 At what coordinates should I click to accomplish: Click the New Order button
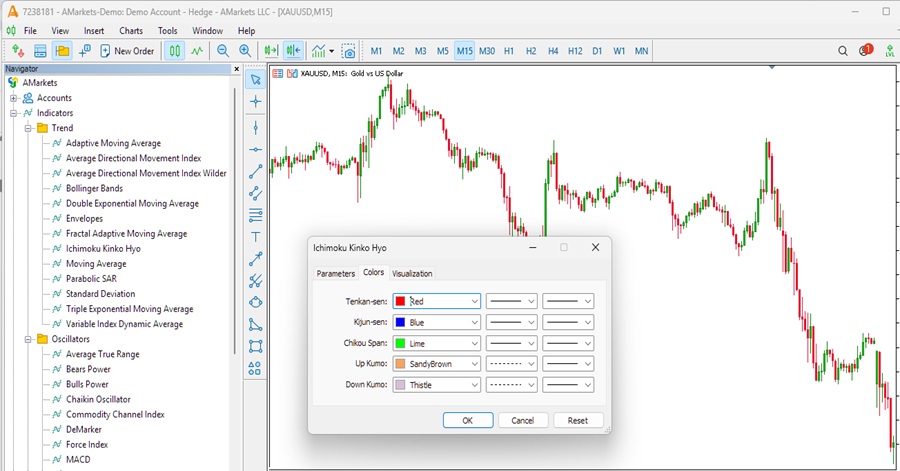coord(127,51)
